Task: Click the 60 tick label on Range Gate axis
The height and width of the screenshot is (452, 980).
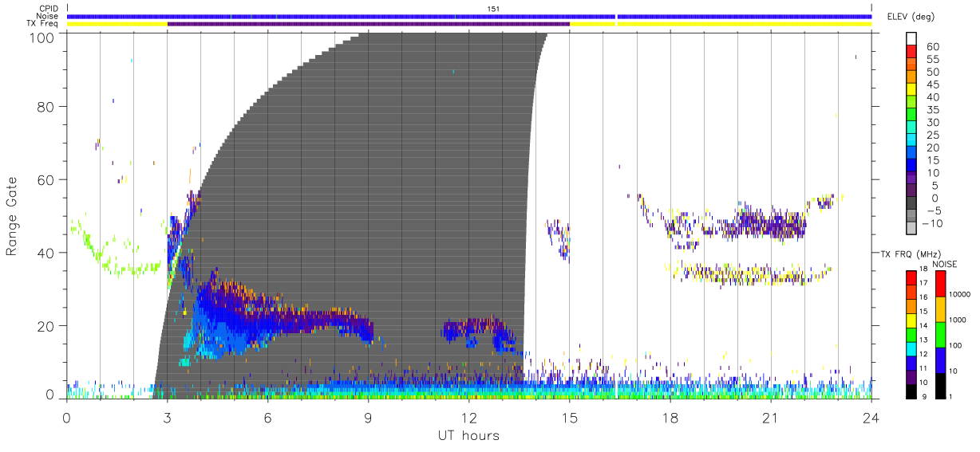Action: (x=46, y=179)
